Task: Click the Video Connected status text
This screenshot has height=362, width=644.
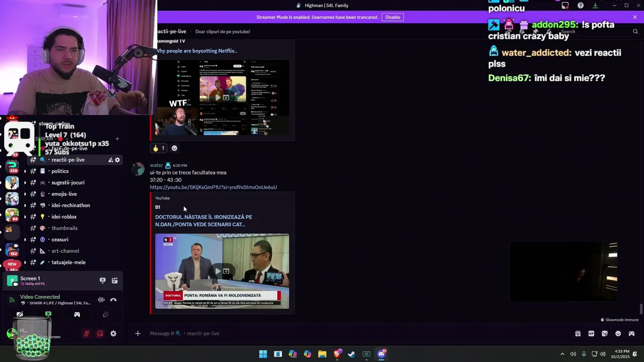Action: (x=40, y=297)
